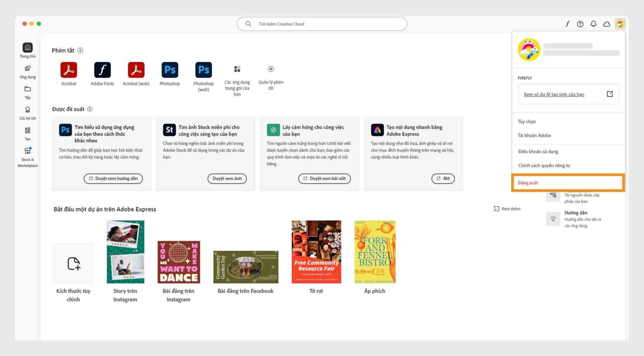Launch Photoshop (web) shortcut
Viewport: 644px width, 356px height.
pyautogui.click(x=203, y=70)
